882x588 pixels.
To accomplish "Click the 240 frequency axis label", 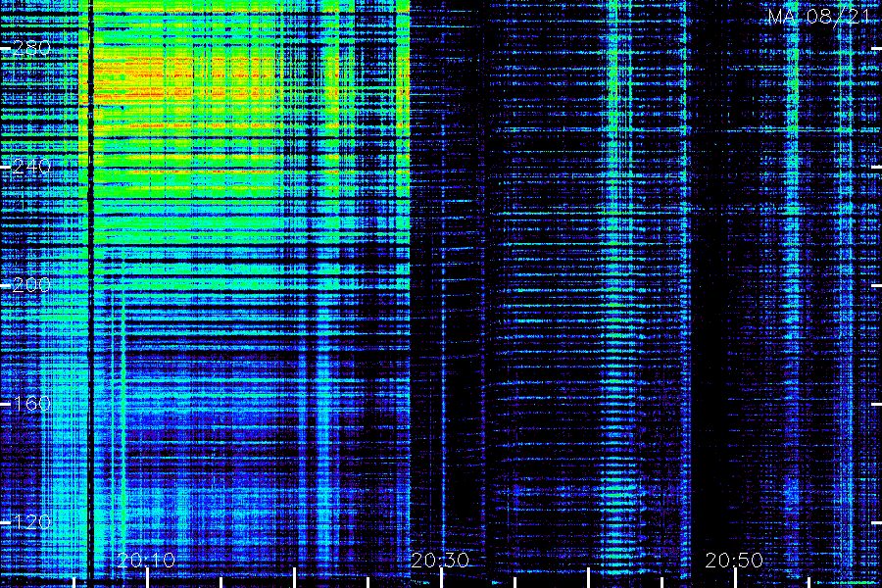I will pos(31,167).
